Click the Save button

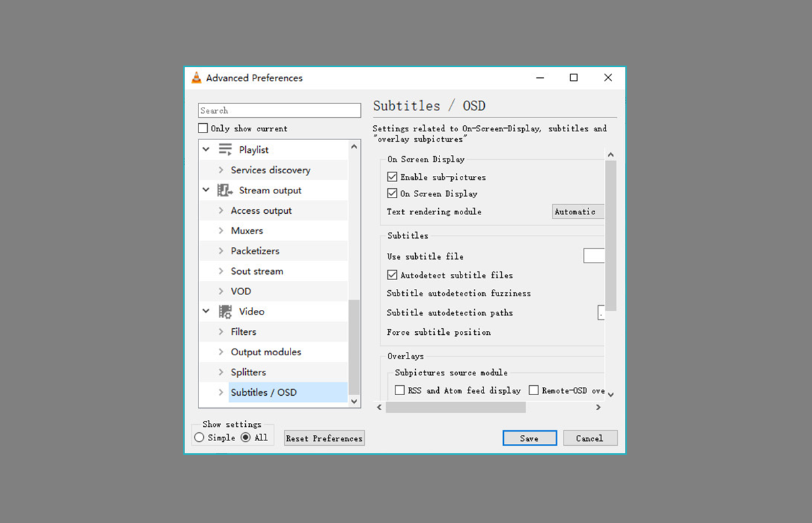point(529,438)
